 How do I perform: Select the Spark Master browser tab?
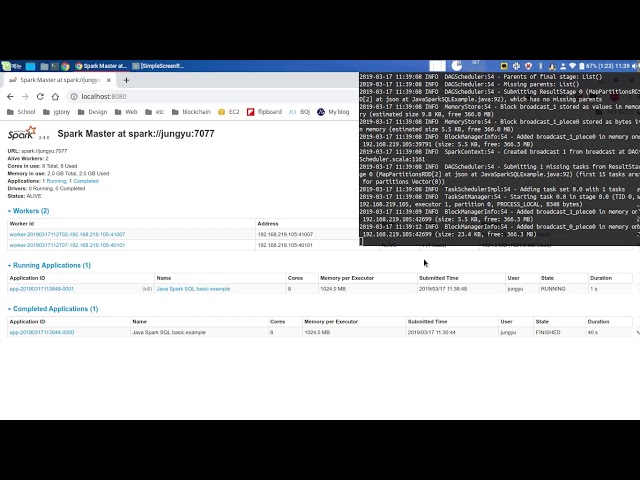click(60, 80)
